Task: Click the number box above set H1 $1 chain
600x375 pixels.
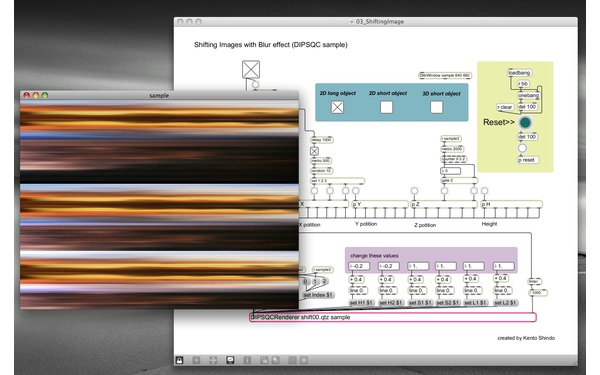Action: click(x=359, y=266)
